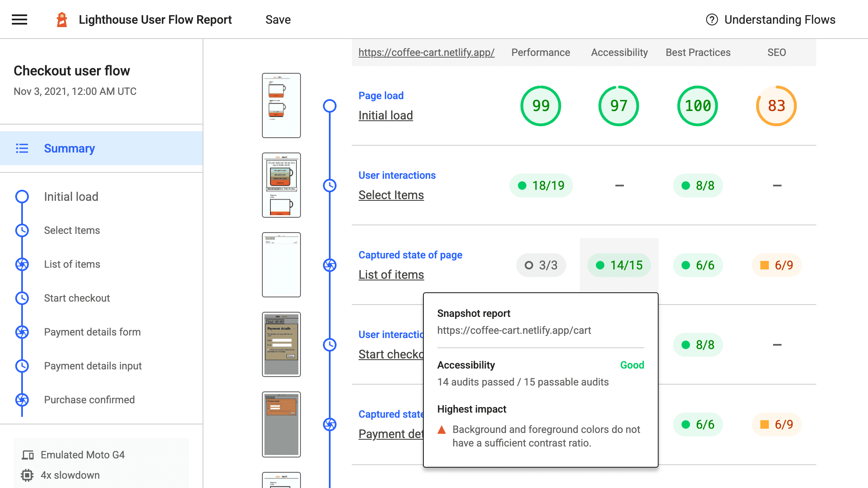Click the Payment details form thumbnail
868x488 pixels.
[281, 344]
